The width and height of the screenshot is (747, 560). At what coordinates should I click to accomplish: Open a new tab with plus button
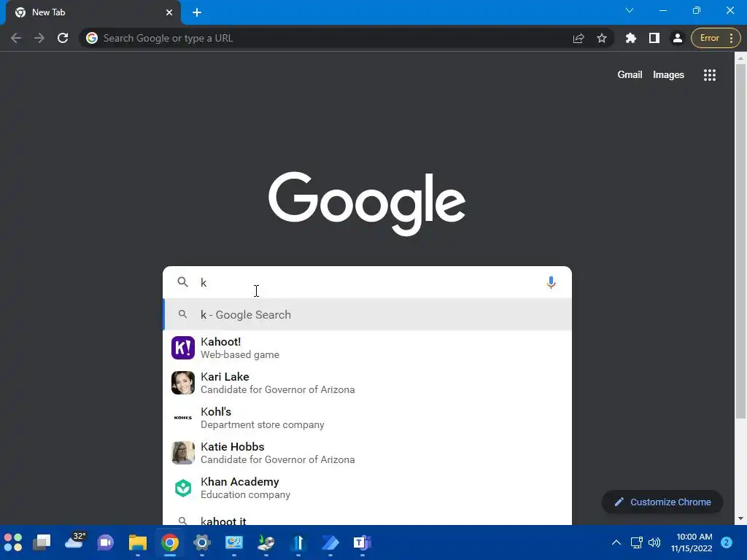coord(197,12)
